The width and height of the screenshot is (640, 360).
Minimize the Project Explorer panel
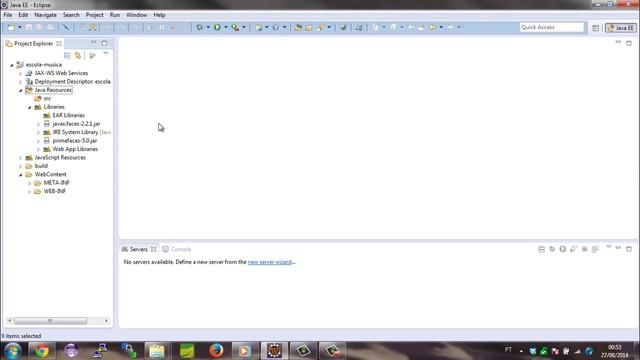(x=93, y=42)
